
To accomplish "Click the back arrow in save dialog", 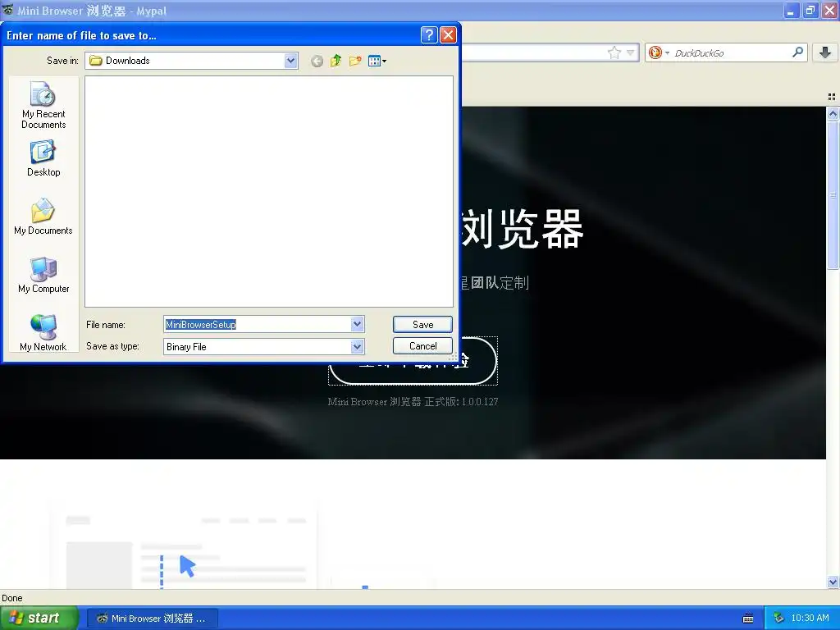I will click(317, 61).
